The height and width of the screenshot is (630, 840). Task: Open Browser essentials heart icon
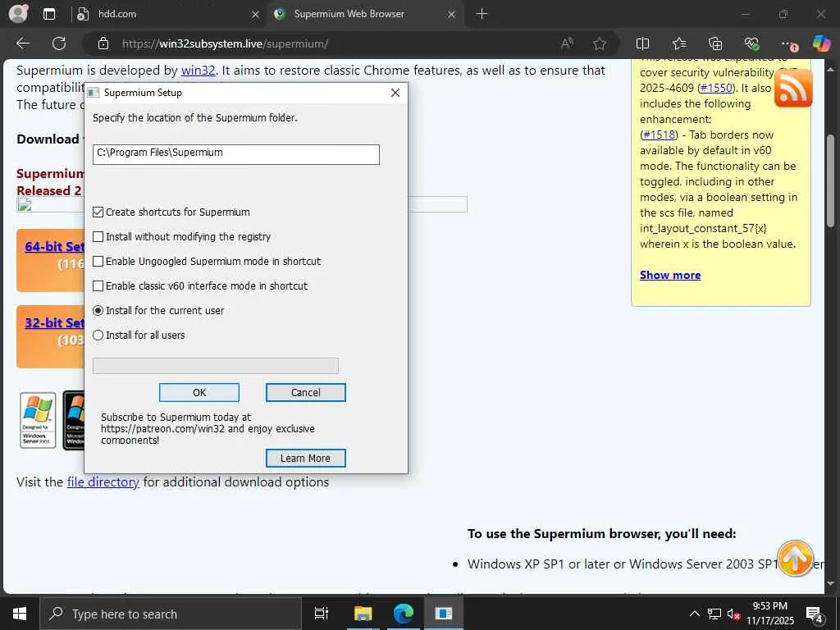(x=751, y=43)
